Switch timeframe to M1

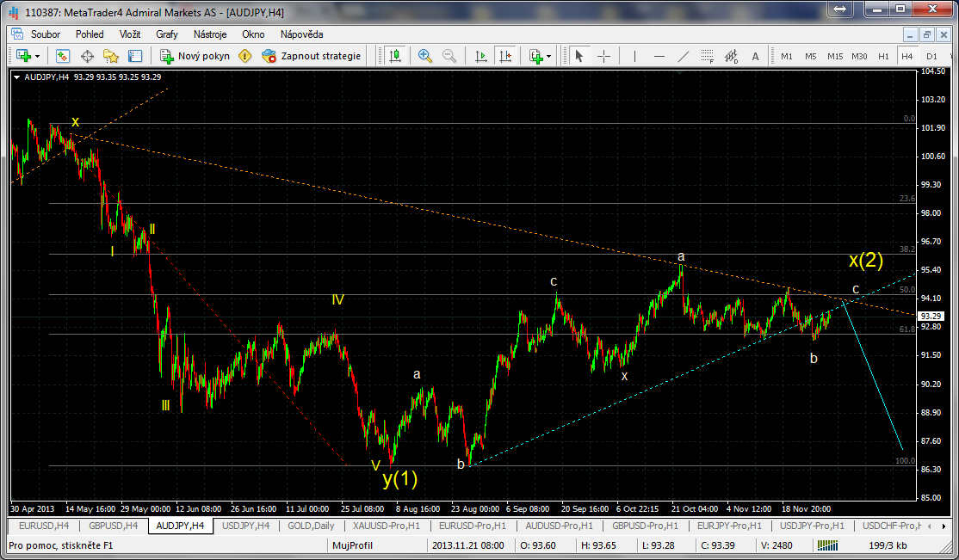(x=787, y=56)
